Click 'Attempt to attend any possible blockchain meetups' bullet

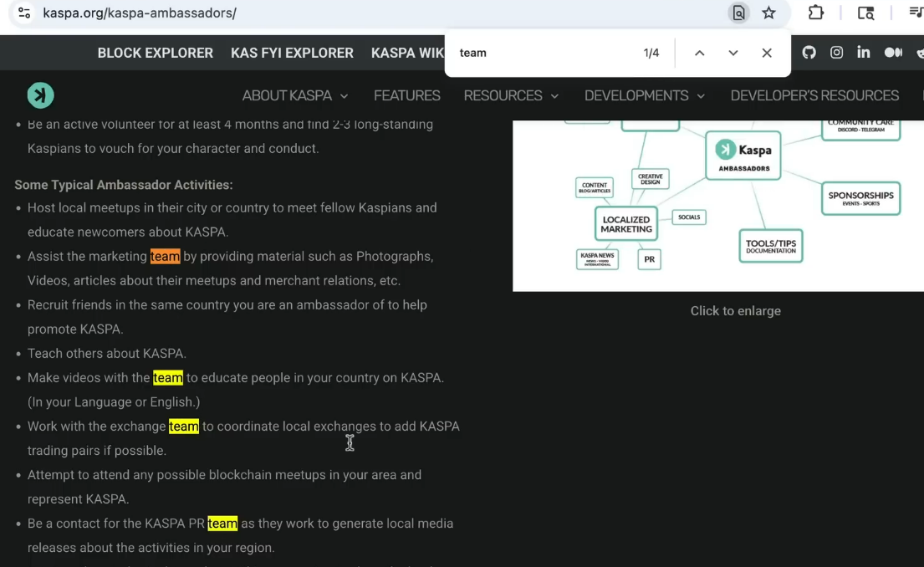[224, 487]
